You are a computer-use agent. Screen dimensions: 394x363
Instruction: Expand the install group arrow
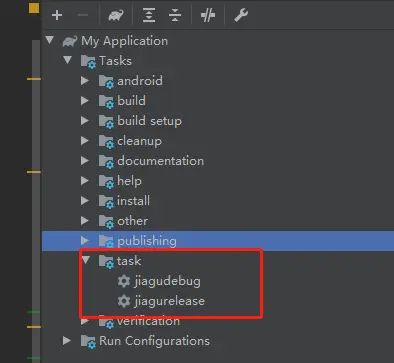[85, 201]
